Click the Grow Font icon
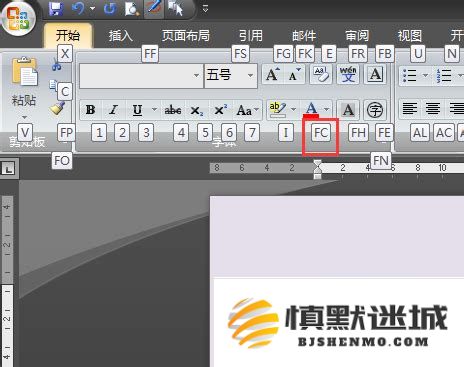464x367 pixels. point(273,74)
